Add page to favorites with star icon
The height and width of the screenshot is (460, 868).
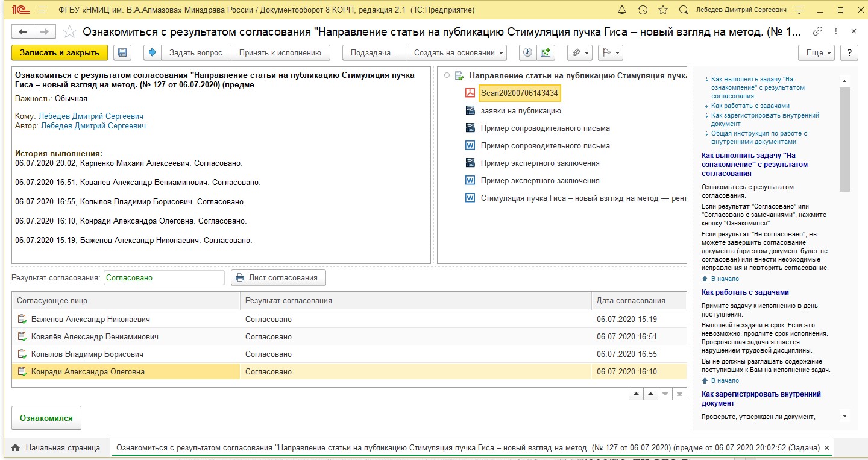663,10
